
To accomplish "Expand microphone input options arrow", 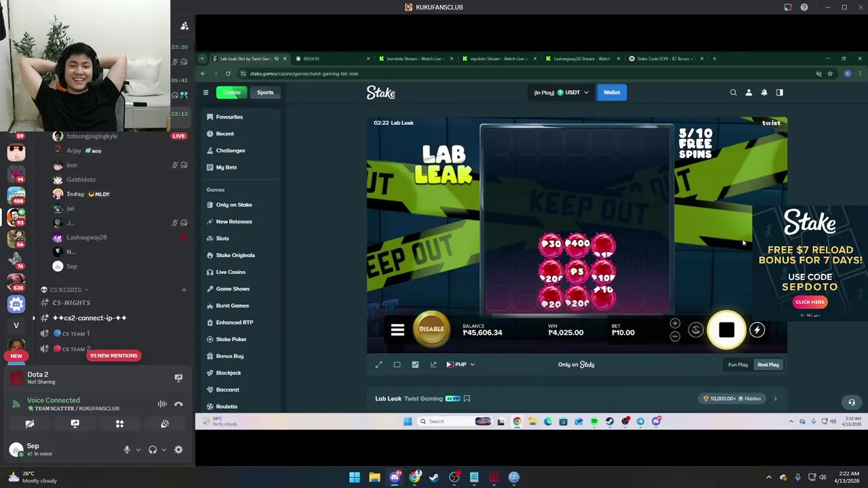I will pyautogui.click(x=138, y=449).
